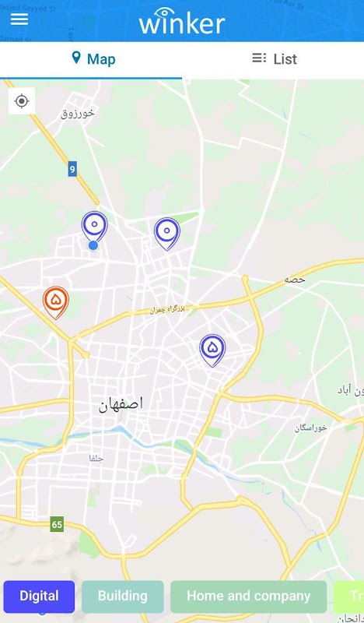Screen dimensions: 364x623
Task: Click the route 9 highway shield
Action: 72,169
